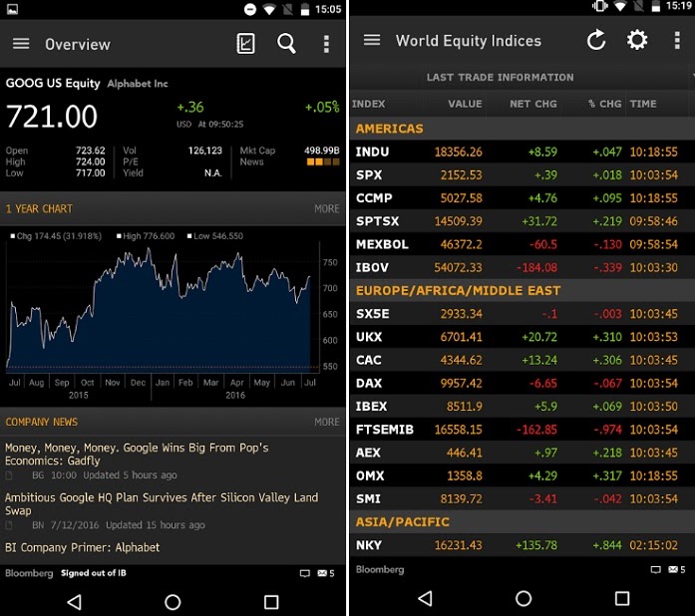Sort by NET CHG column header
Viewport: 695px width, 616px height.
tap(533, 104)
